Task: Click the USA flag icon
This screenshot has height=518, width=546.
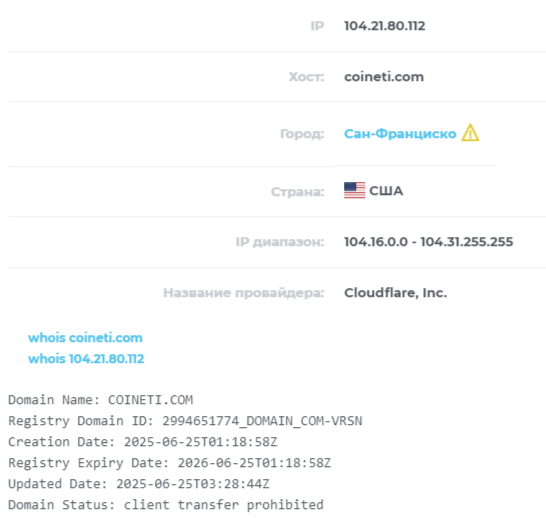Action: pyautogui.click(x=354, y=190)
